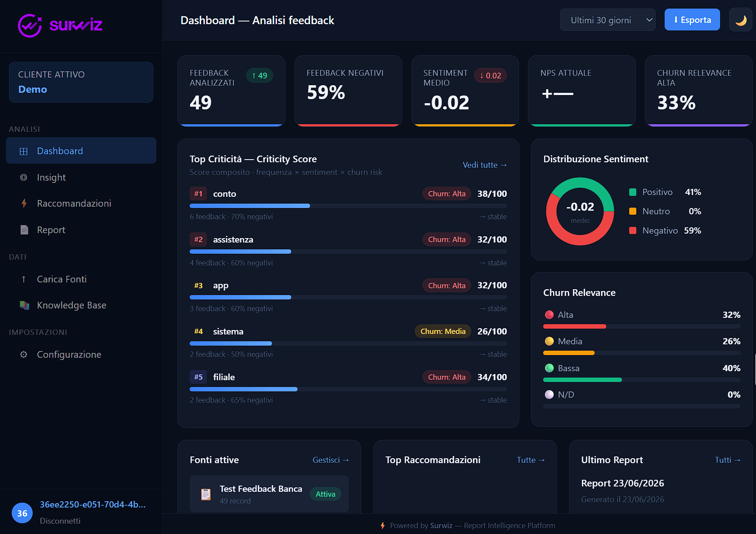756x534 pixels.
Task: Click Churn: Alta tag on conto row
Action: [446, 194]
